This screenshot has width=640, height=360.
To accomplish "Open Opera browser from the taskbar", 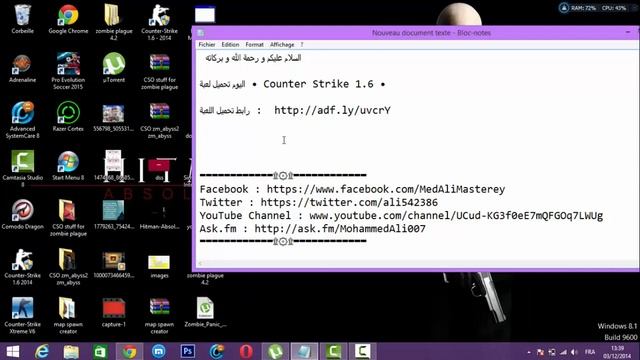I will click(246, 351).
